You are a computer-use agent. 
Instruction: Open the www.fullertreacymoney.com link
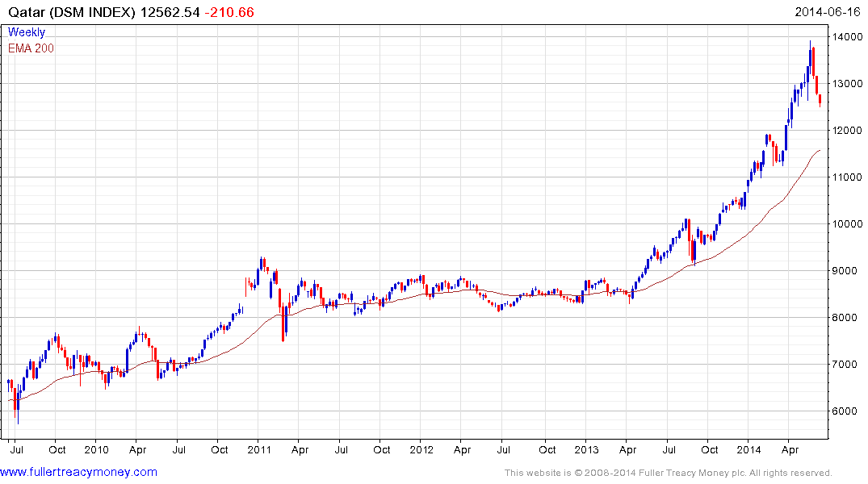point(78,473)
